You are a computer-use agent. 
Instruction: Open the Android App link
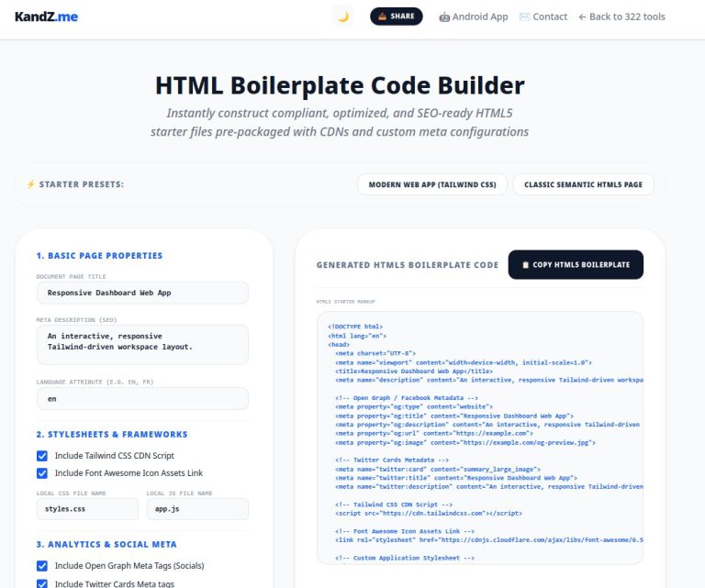tap(474, 17)
